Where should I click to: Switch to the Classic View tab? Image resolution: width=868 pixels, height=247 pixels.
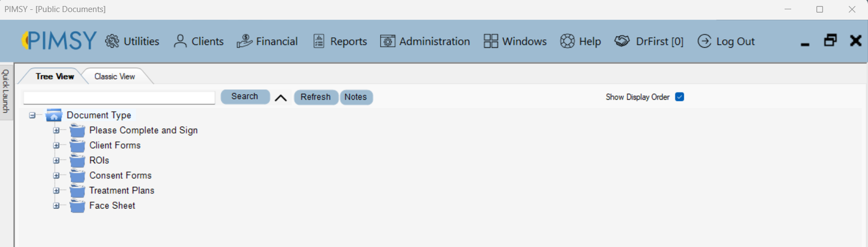pyautogui.click(x=115, y=76)
